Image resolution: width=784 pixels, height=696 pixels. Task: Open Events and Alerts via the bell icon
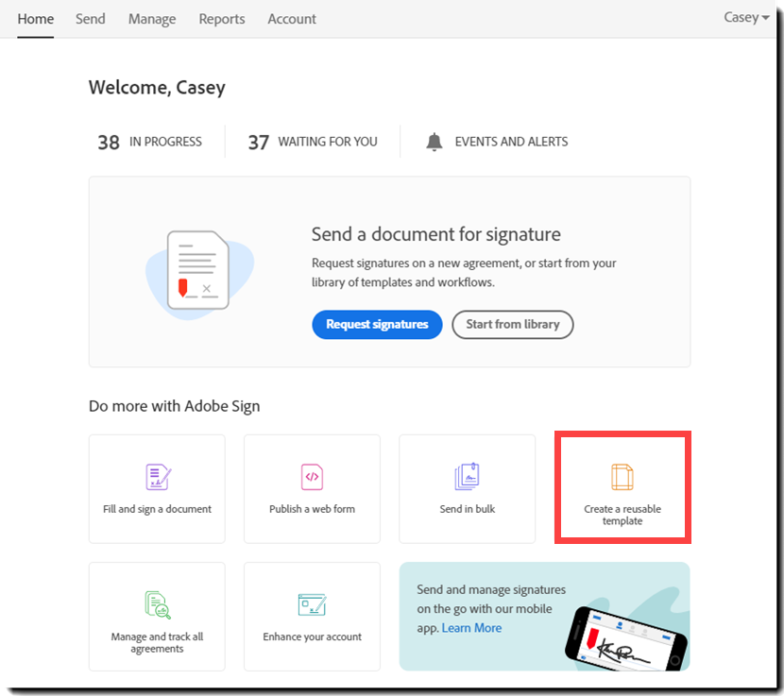click(434, 141)
